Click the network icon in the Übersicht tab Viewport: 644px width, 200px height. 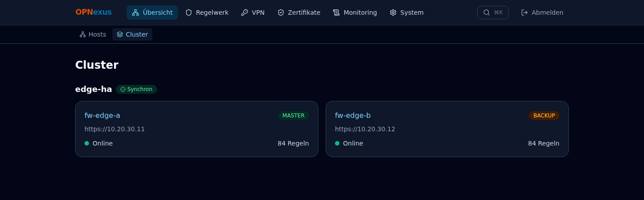136,12
